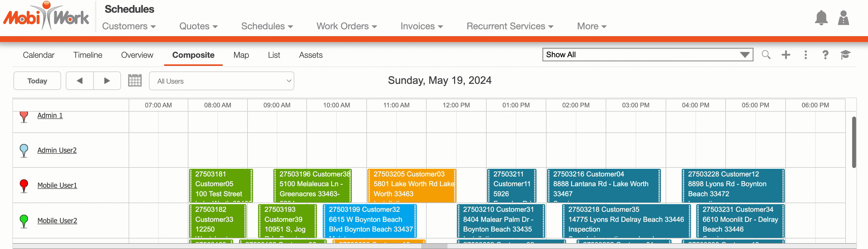
Task: Expand the Work Orders menu
Action: click(x=346, y=26)
